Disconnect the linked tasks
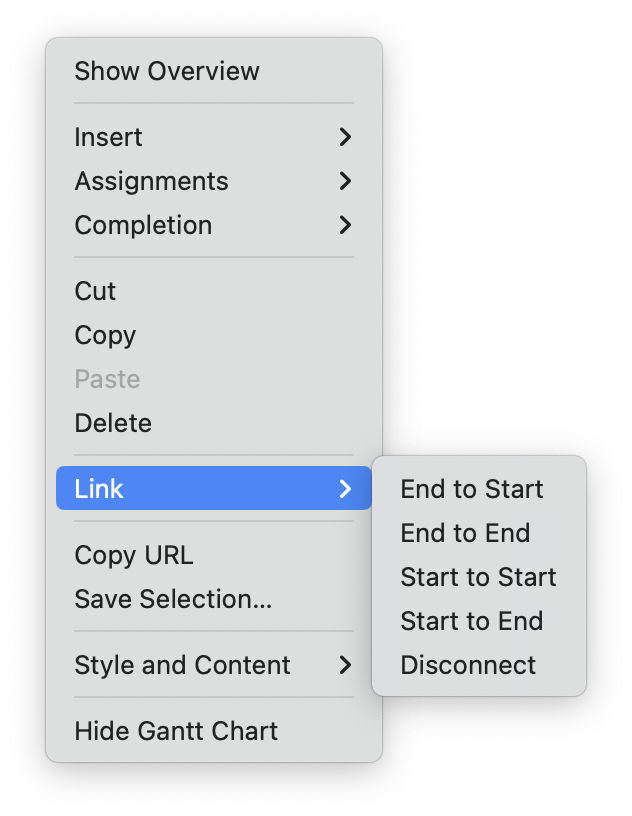 tap(468, 665)
